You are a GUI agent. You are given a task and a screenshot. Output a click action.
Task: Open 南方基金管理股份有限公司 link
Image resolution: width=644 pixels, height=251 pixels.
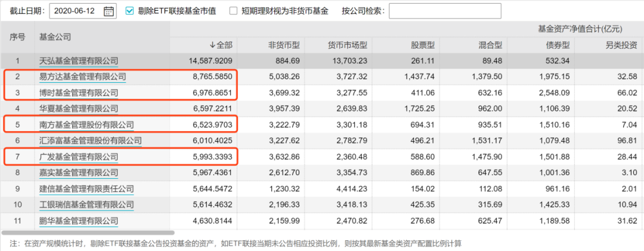click(86, 125)
